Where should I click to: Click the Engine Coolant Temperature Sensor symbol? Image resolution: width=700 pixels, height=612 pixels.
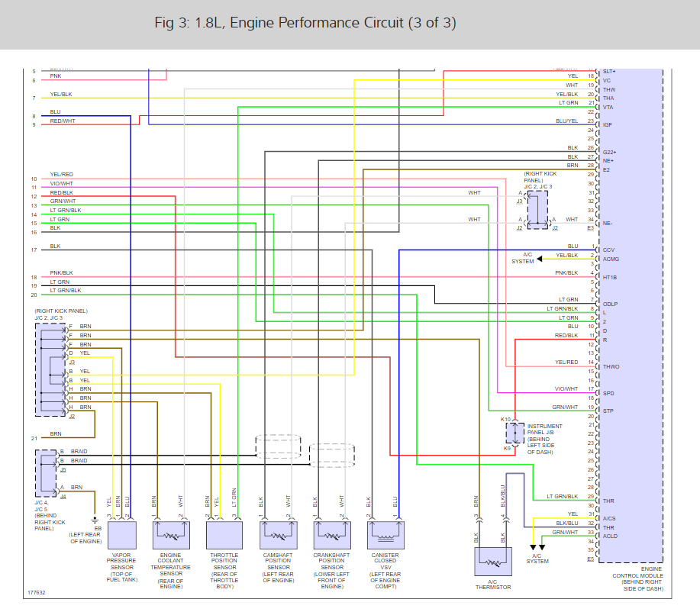point(171,535)
